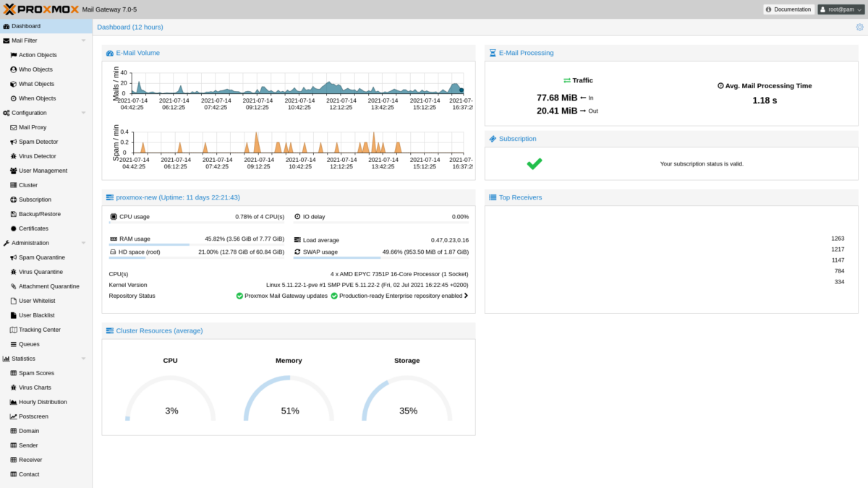Collapse the Configuration sidebar section
This screenshot has height=488, width=868.
point(83,113)
